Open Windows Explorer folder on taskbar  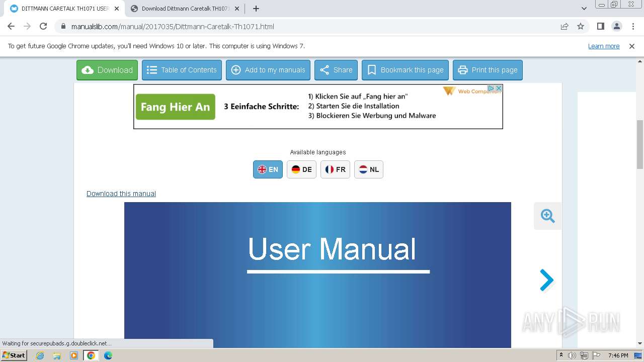click(57, 355)
